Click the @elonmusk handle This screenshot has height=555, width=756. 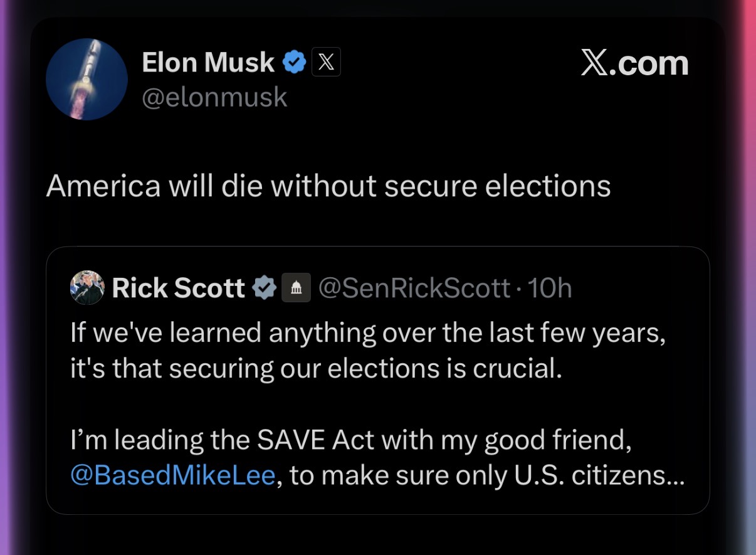point(214,98)
